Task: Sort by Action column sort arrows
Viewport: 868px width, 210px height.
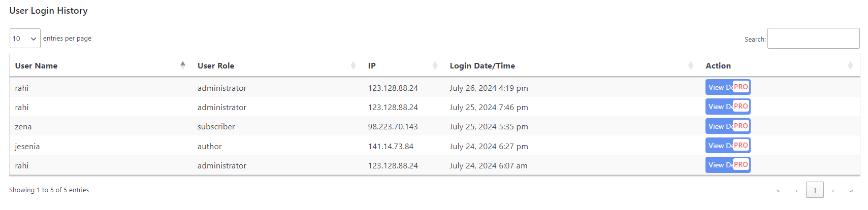Action: coord(850,65)
